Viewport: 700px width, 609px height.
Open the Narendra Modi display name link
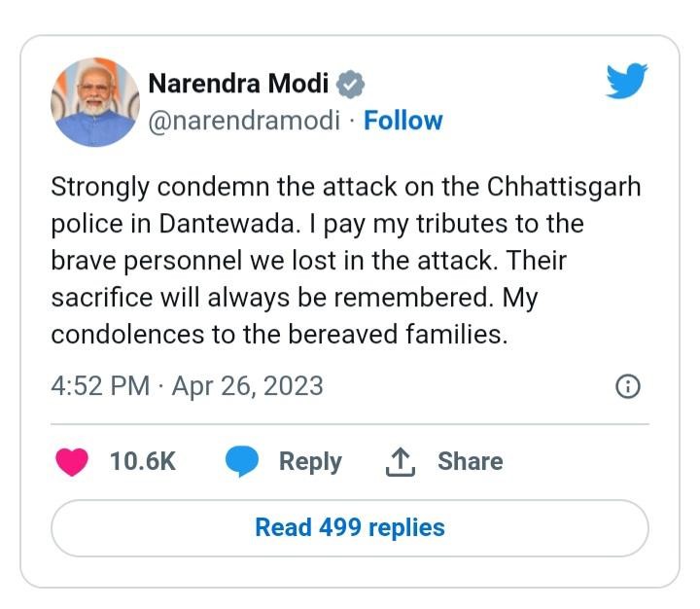(237, 84)
